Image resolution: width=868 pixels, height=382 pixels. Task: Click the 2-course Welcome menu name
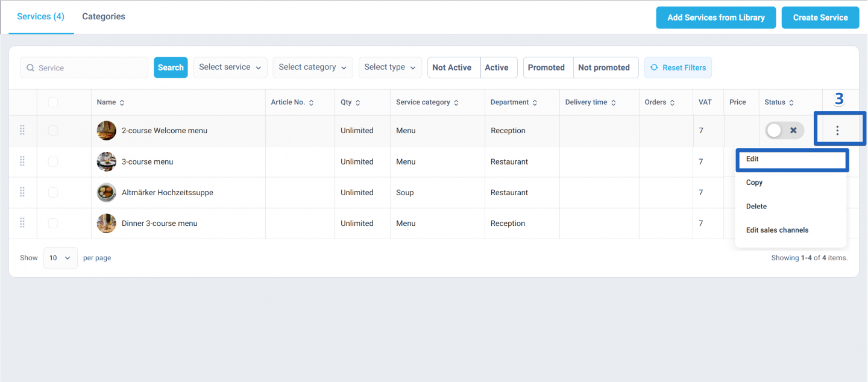[x=165, y=131]
